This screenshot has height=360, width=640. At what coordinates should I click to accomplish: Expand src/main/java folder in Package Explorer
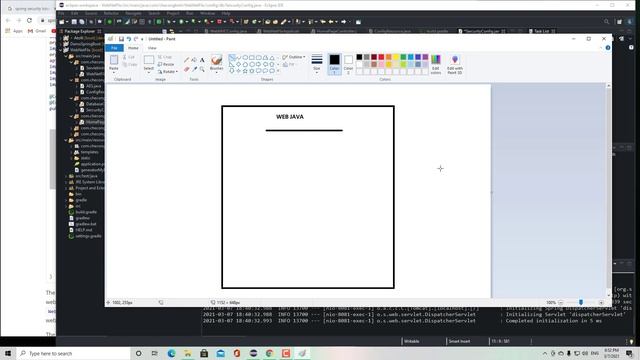66,56
